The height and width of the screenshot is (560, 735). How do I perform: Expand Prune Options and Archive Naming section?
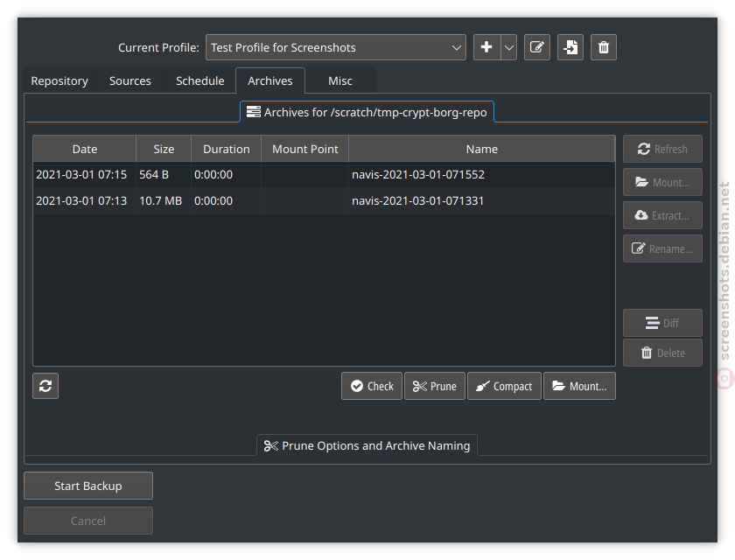[367, 445]
